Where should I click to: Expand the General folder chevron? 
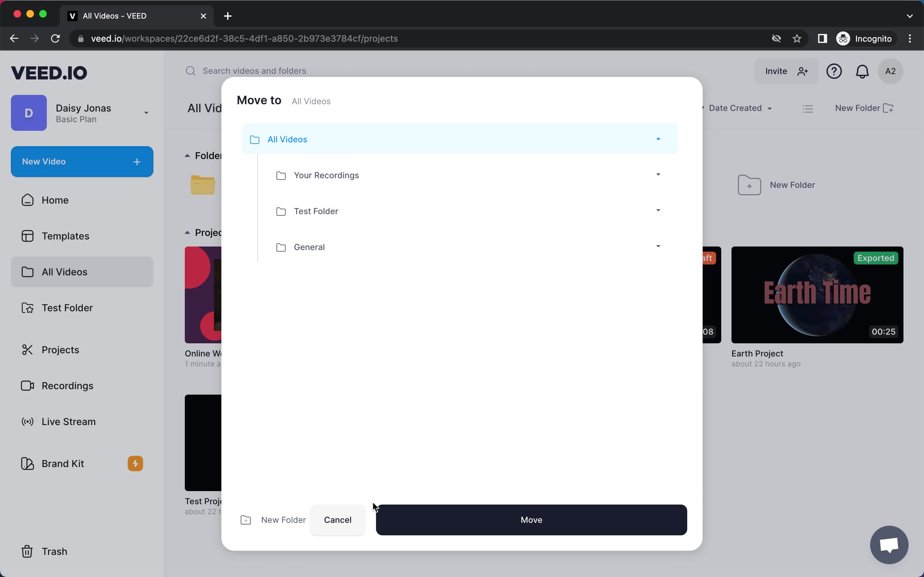pyautogui.click(x=657, y=247)
